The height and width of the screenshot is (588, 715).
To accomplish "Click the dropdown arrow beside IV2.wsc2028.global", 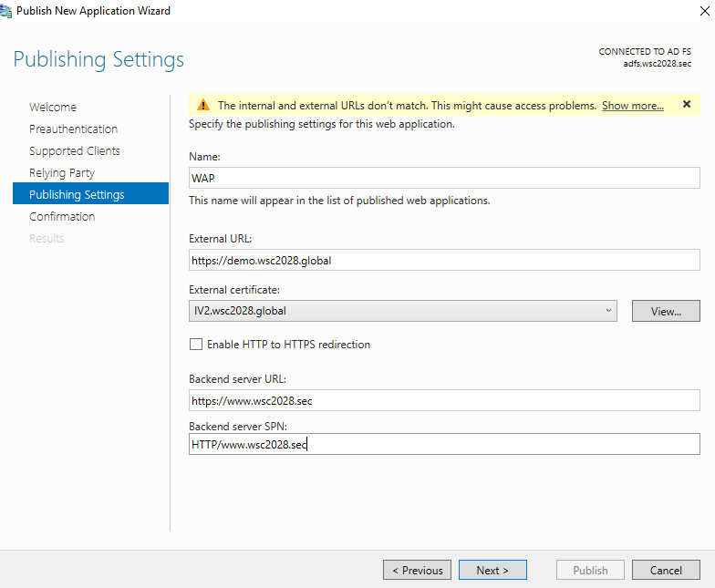I will (608, 310).
